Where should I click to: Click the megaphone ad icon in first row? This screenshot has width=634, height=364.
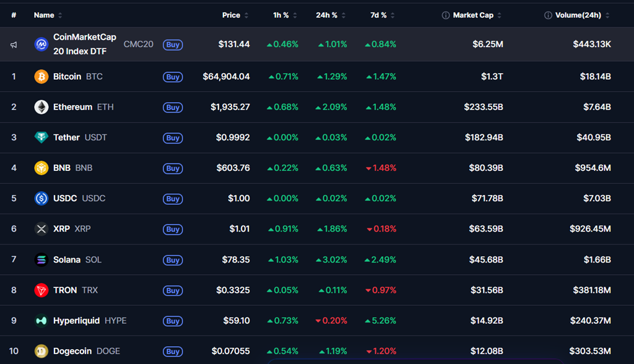[14, 45]
